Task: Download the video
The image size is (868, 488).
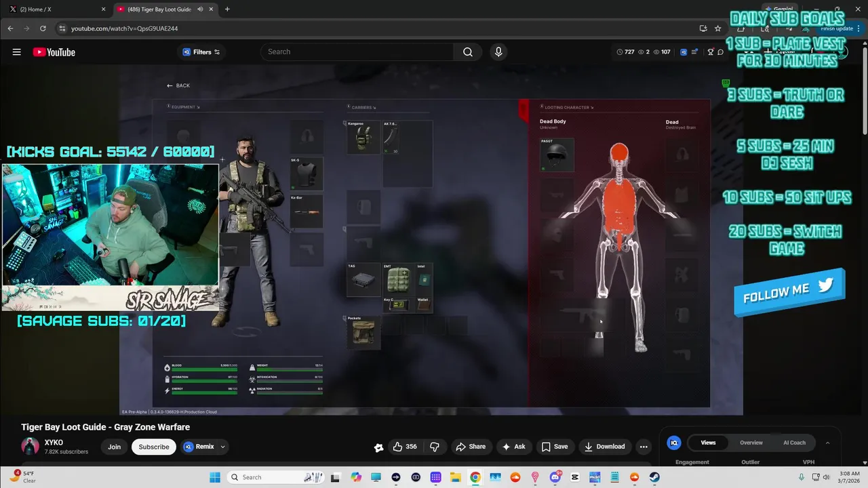Action: pos(604,447)
